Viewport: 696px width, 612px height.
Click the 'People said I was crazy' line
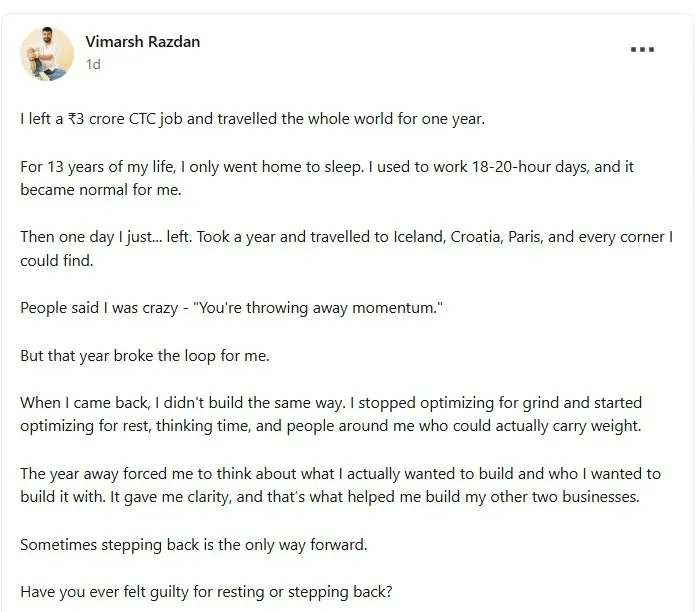pos(231,308)
